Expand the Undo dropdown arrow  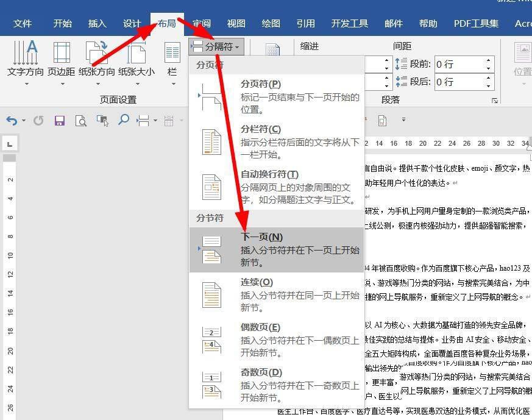23,121
